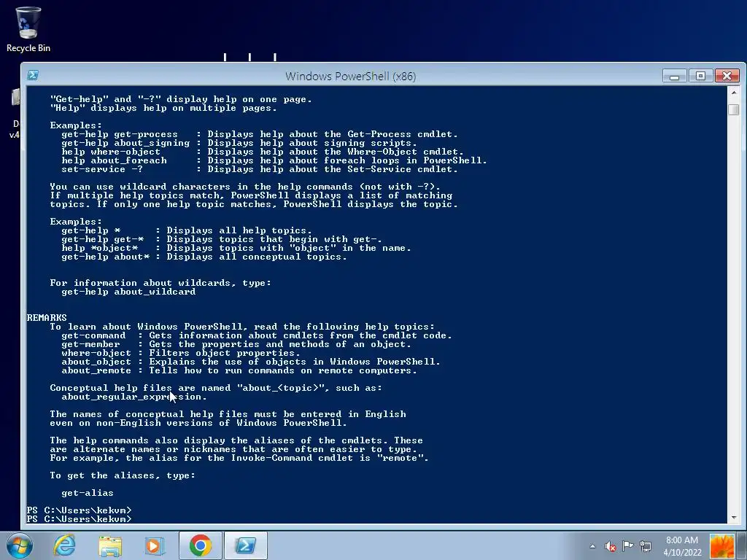Click the 'where-object : Filters object properties' line

pyautogui.click(x=181, y=353)
